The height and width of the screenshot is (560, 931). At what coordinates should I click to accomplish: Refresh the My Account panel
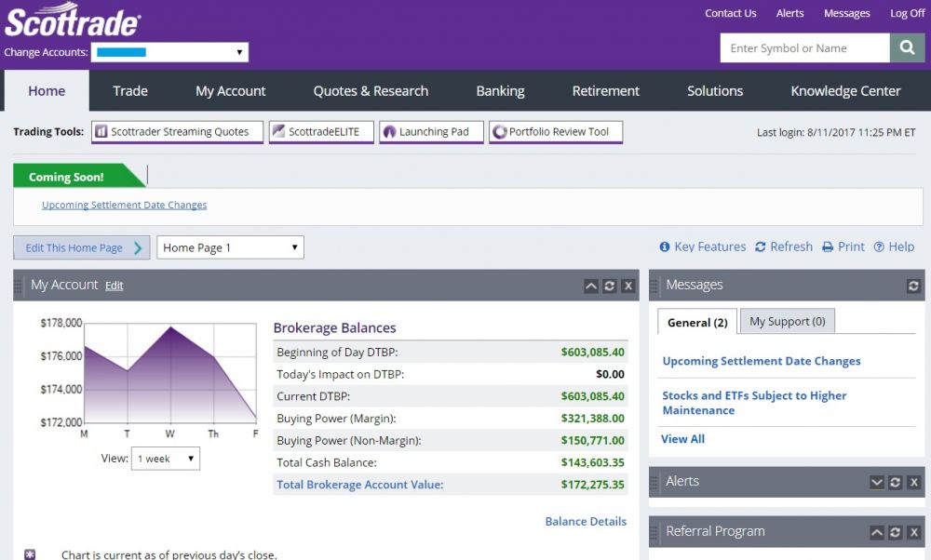point(610,286)
